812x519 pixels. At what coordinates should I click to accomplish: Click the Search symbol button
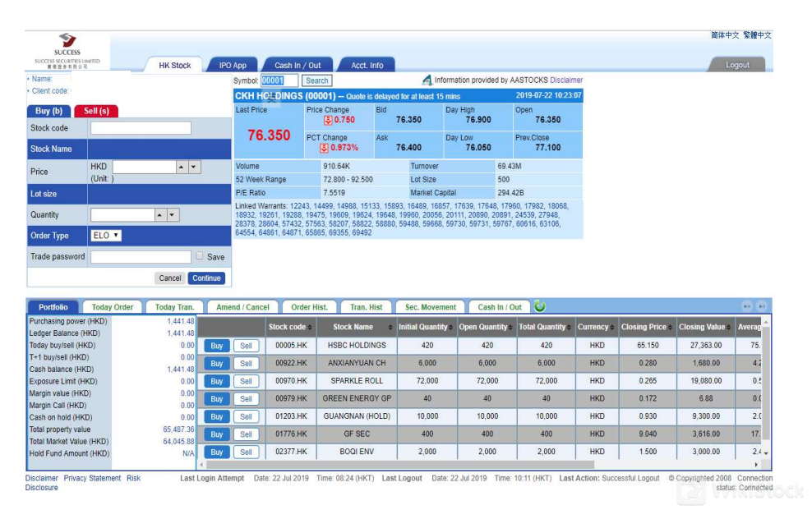[x=316, y=80]
